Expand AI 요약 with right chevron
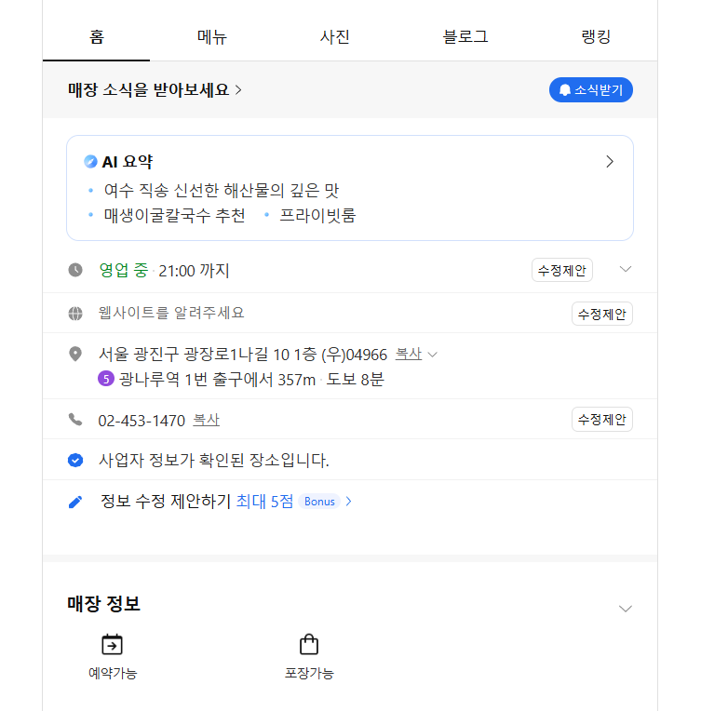The height and width of the screenshot is (711, 728). click(x=610, y=162)
